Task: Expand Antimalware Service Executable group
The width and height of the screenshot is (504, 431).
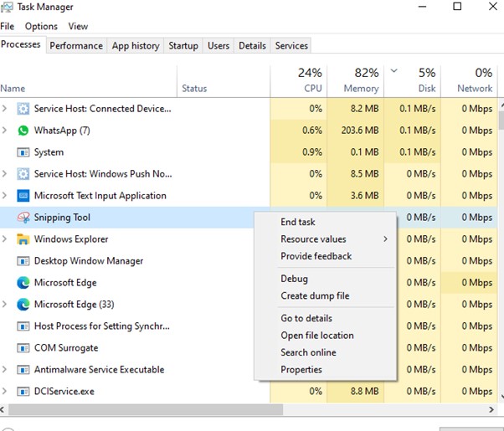Action: click(4, 369)
